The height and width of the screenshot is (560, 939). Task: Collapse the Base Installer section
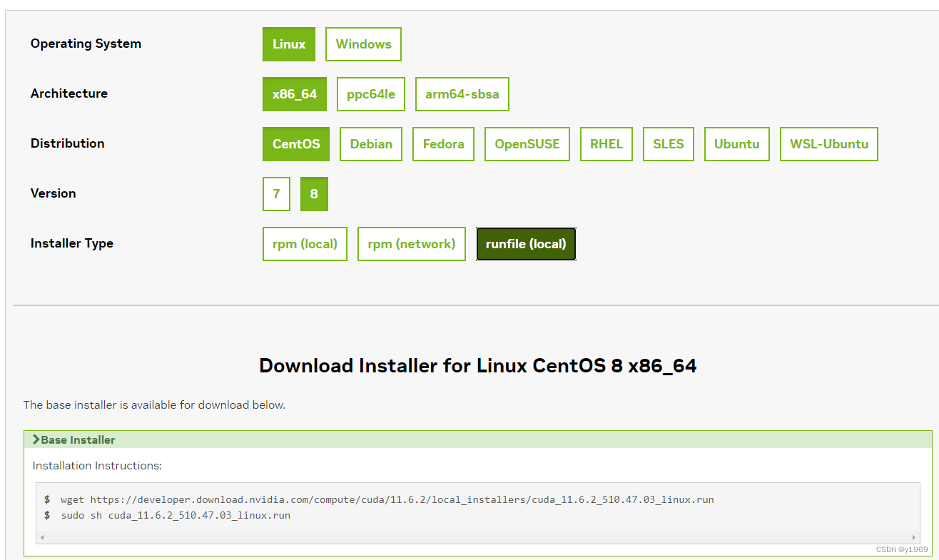478,439
